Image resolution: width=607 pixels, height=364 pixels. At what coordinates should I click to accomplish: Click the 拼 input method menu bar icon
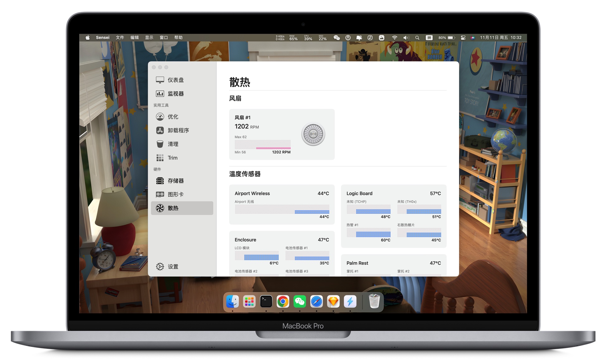click(x=429, y=38)
